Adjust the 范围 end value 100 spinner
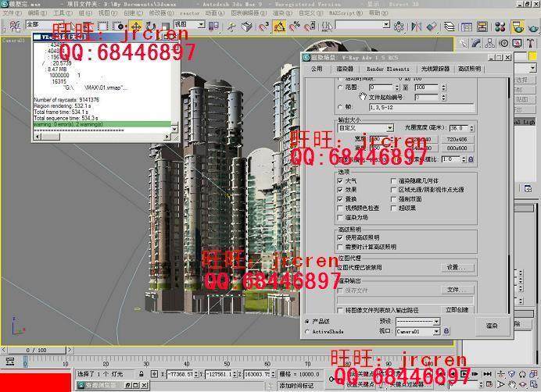 [x=444, y=87]
